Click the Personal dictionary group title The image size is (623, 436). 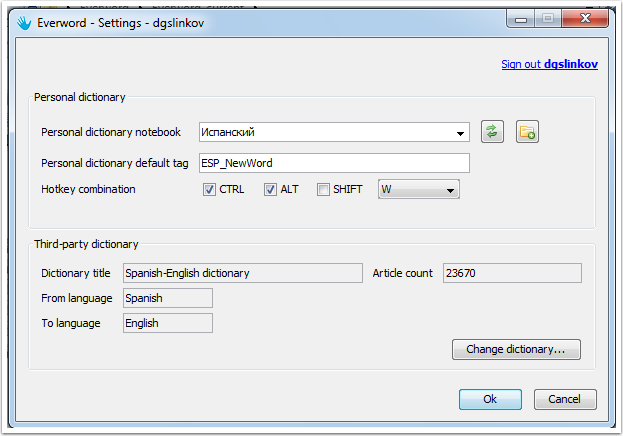click(79, 97)
